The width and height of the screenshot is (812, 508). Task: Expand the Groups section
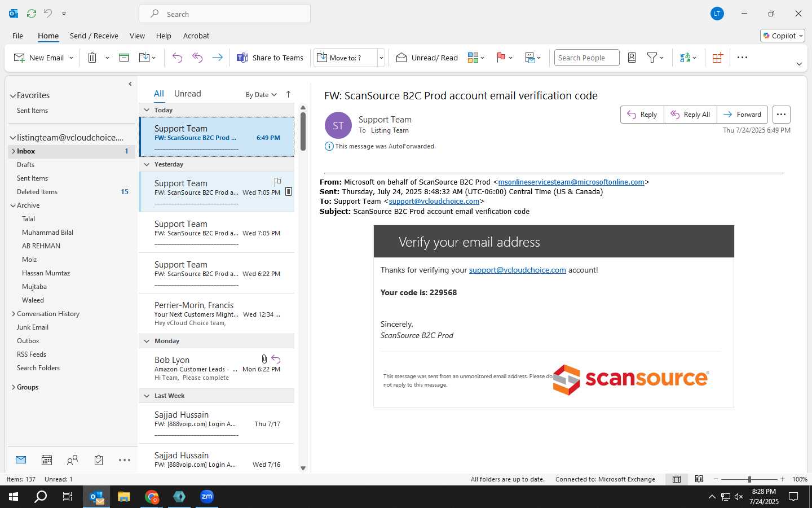pyautogui.click(x=13, y=387)
